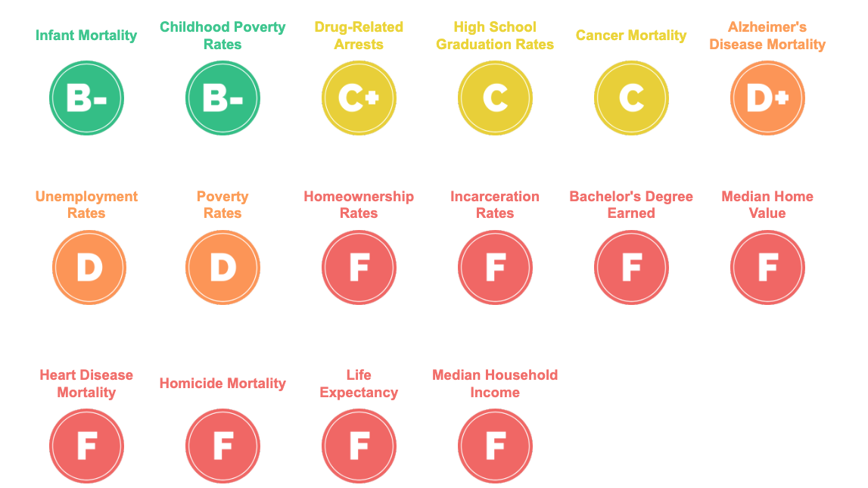
Task: Click the Drug-Related Arrests C+ grade circle
Action: tap(359, 98)
